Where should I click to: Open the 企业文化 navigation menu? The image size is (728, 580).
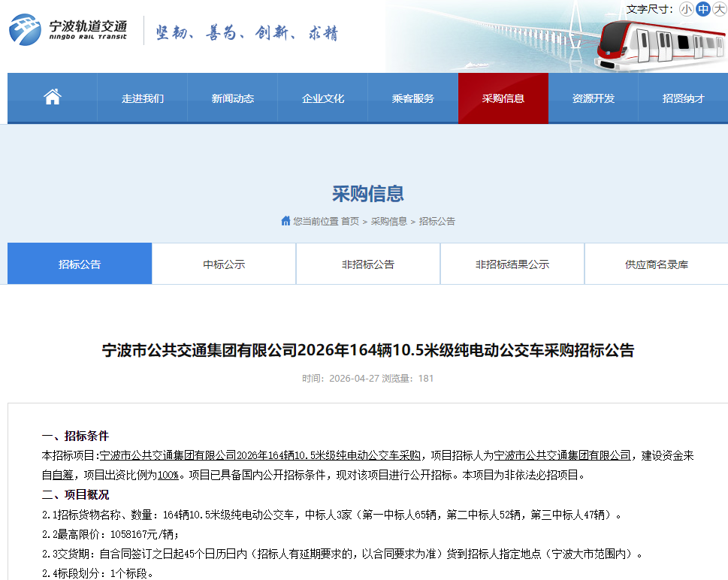(322, 98)
